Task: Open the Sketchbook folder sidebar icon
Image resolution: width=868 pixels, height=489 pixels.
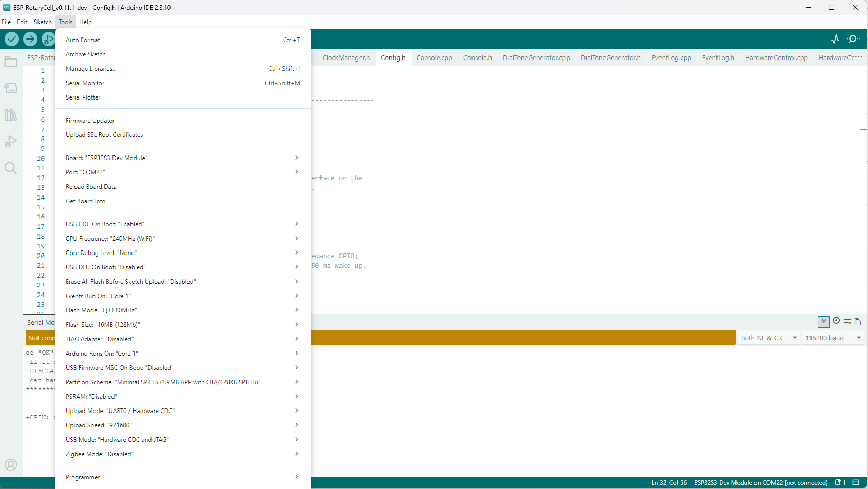Action: click(11, 62)
